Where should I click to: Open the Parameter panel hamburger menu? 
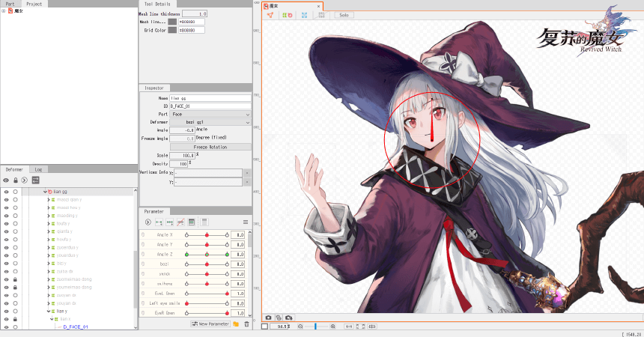pos(246,222)
